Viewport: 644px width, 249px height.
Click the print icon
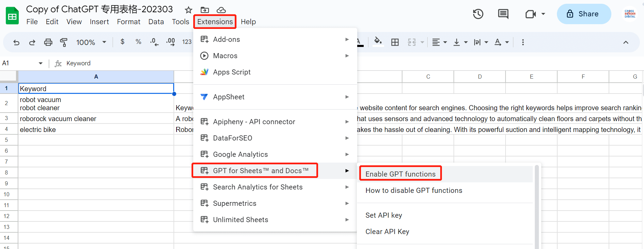click(x=48, y=42)
